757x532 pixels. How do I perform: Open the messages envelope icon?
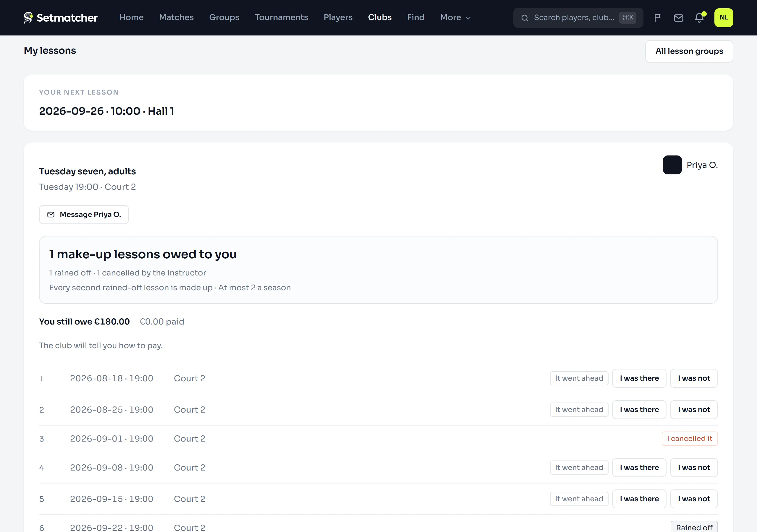pos(678,18)
